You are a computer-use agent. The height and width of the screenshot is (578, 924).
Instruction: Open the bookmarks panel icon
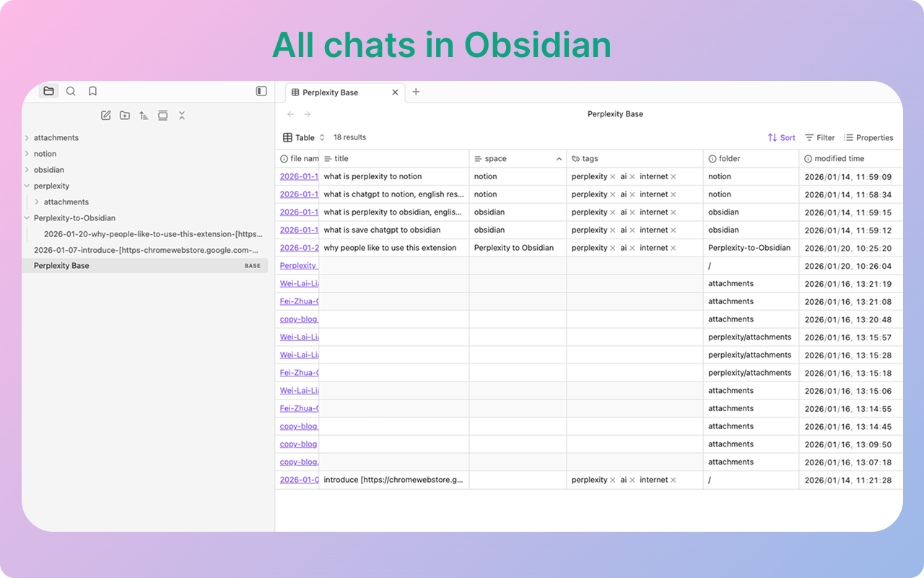click(92, 91)
